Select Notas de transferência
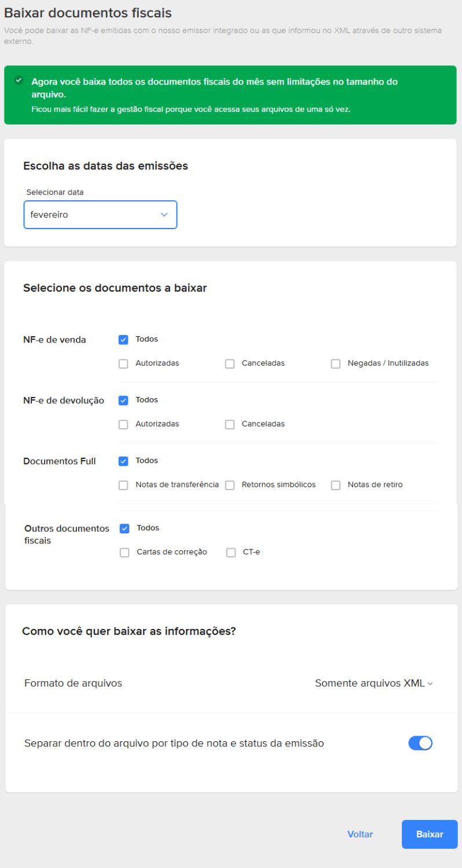462x868 pixels. tap(123, 484)
